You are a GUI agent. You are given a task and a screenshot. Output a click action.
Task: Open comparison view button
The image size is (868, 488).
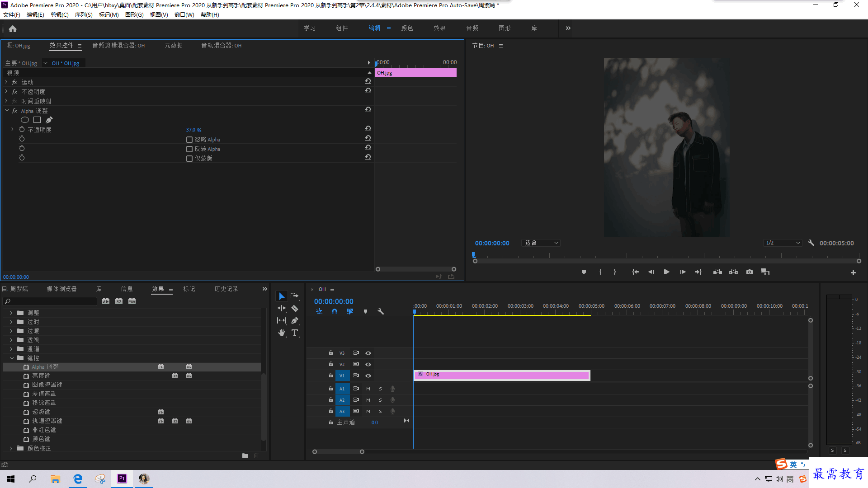tap(765, 272)
